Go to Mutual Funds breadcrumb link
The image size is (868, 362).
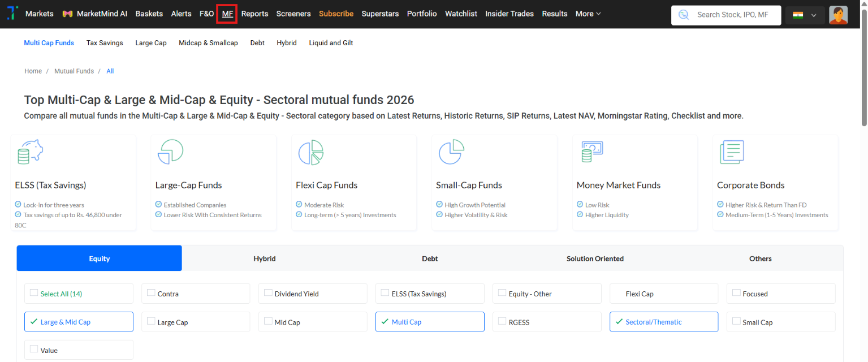click(74, 71)
